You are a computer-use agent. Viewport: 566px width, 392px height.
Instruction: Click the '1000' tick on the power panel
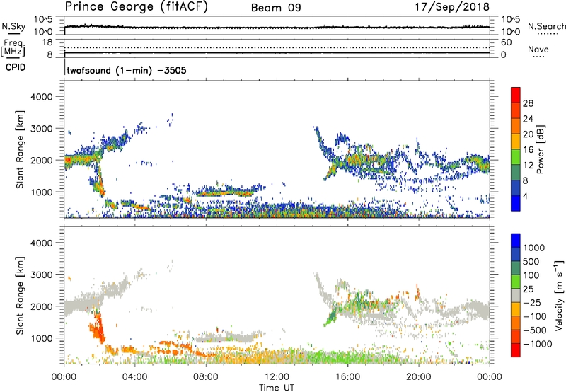click(42, 192)
